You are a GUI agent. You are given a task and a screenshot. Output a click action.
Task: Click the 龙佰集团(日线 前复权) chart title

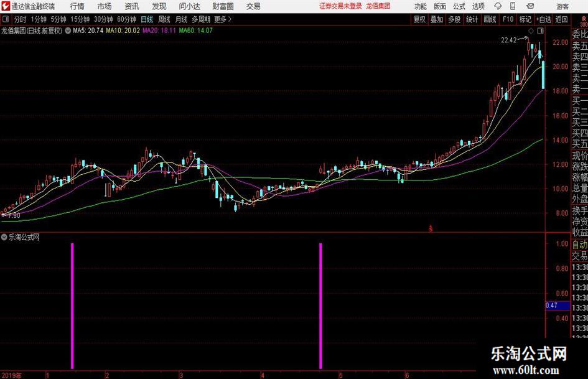32,30
